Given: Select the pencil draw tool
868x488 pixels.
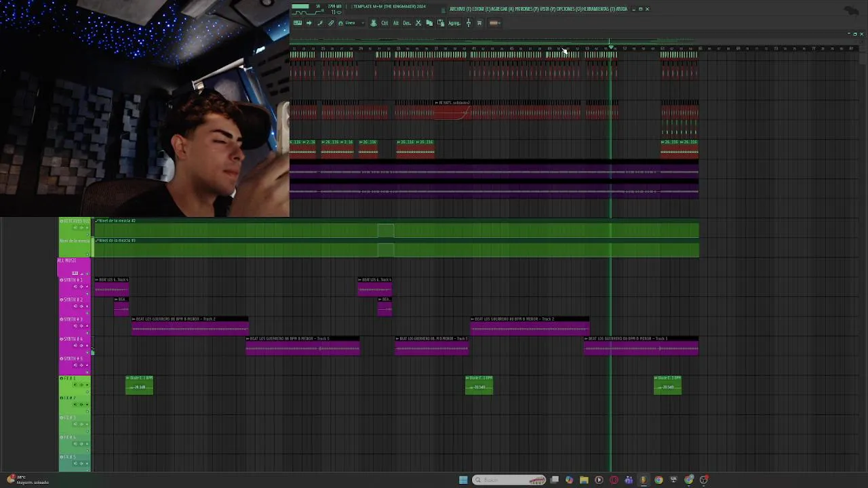Looking at the screenshot, I should (320, 22).
